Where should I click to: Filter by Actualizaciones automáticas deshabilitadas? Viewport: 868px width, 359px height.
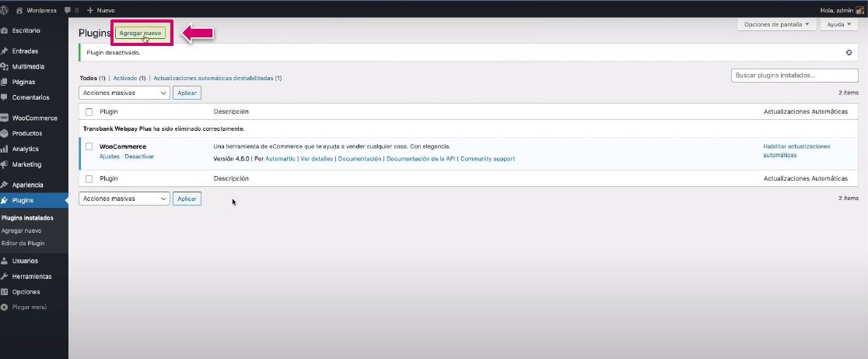[x=213, y=78]
